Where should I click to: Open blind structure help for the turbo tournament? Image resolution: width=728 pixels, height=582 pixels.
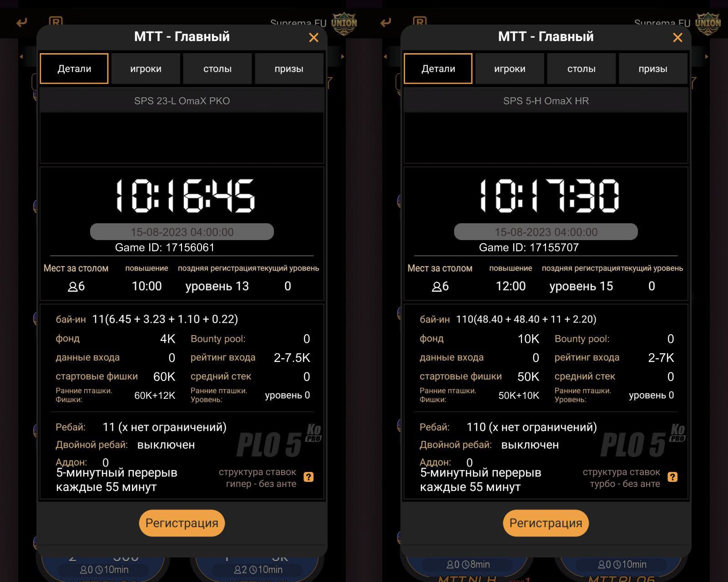672,477
